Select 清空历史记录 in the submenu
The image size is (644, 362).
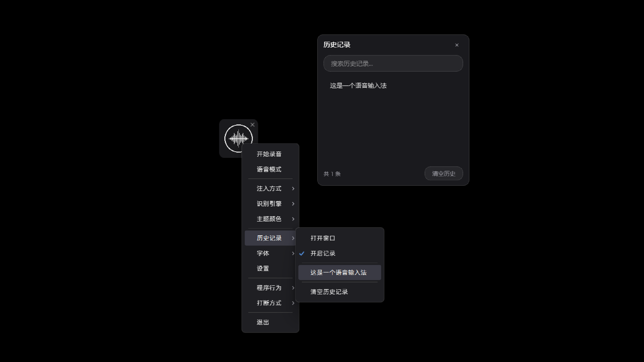[x=340, y=292]
